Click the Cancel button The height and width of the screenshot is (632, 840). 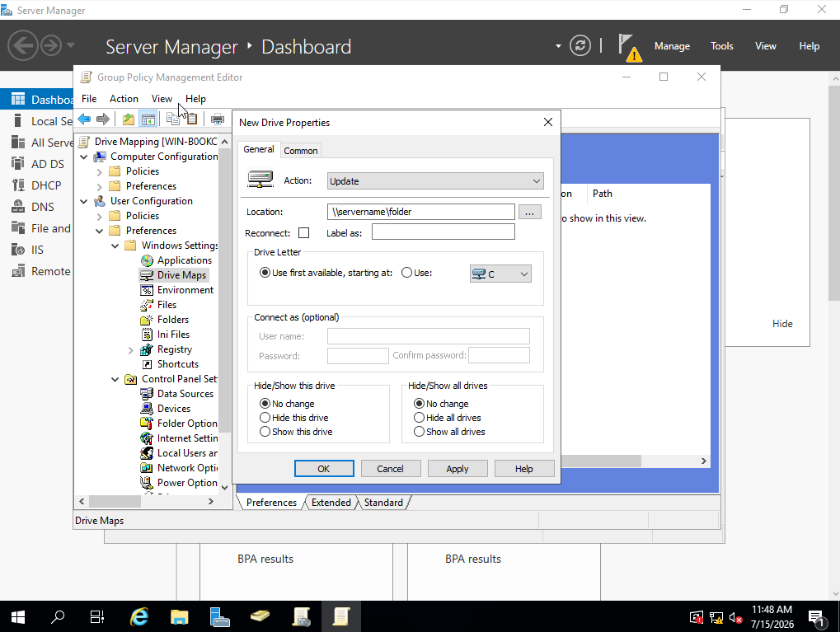click(390, 469)
